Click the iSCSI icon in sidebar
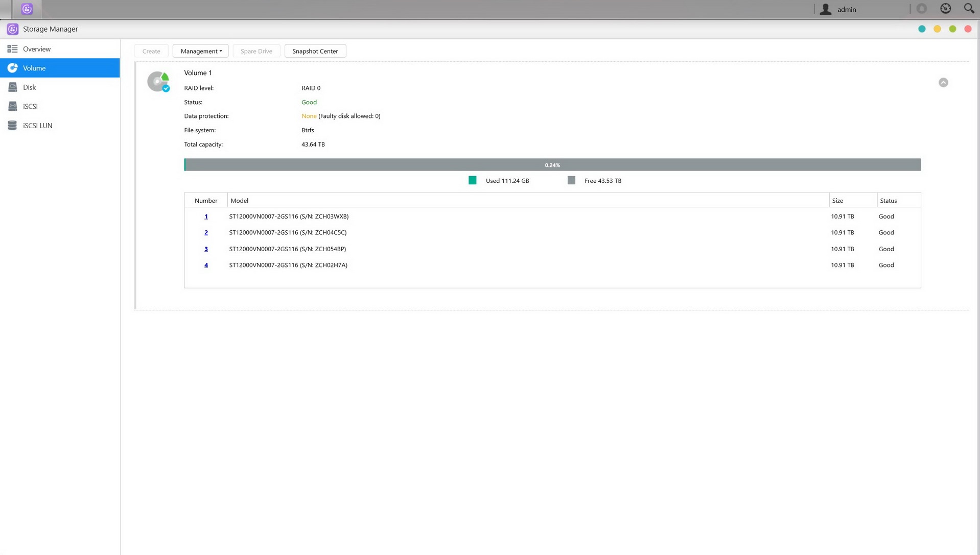 tap(12, 106)
